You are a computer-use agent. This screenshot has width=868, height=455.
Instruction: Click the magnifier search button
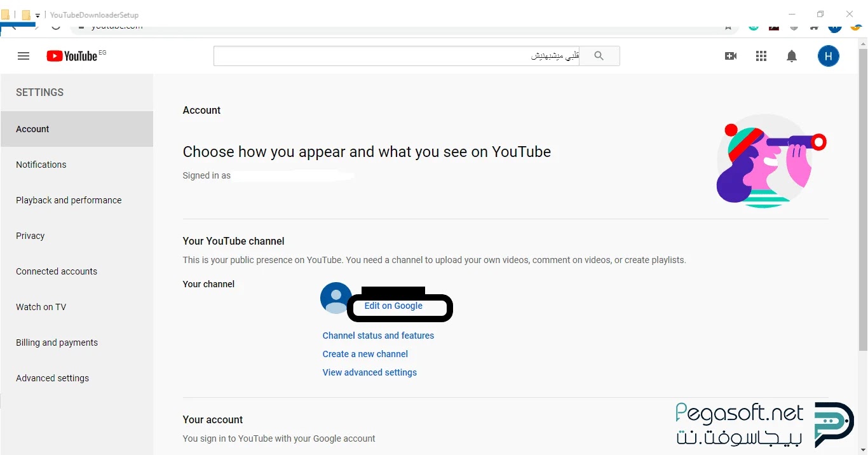pyautogui.click(x=599, y=56)
